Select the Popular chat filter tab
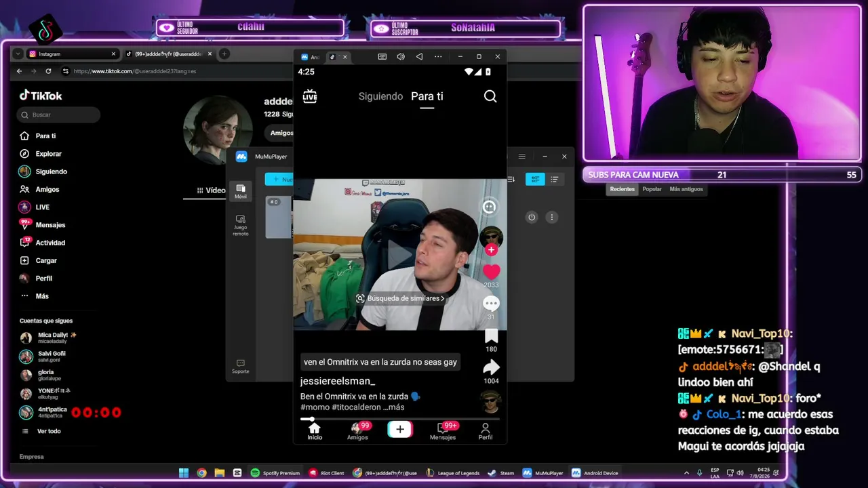868x488 pixels. click(652, 189)
